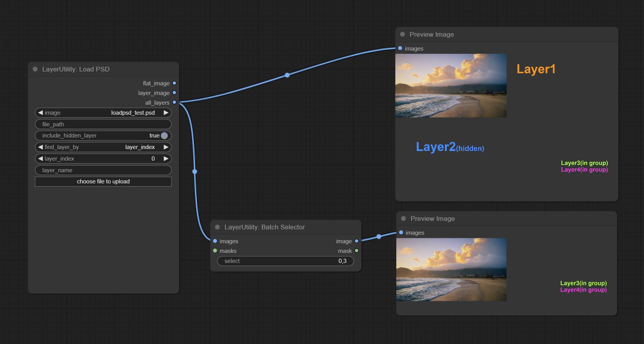Select previous image file with left arrow
Screen dimensions: 644x344
coord(41,113)
